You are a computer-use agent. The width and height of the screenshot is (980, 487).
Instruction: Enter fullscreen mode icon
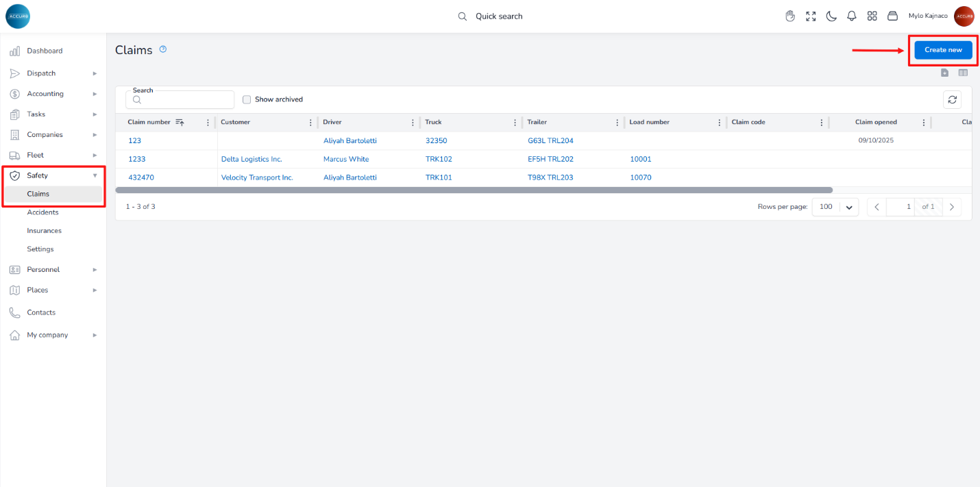811,16
